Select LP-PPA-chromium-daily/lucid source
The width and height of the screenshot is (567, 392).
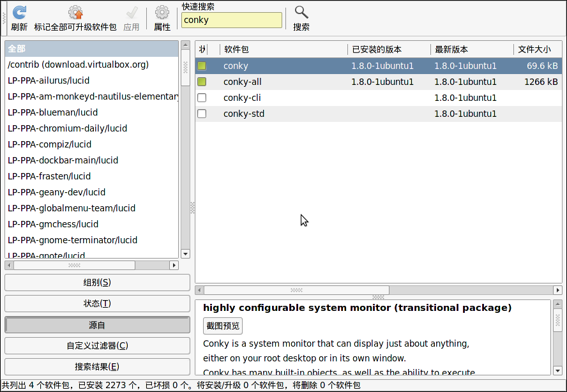pyautogui.click(x=91, y=128)
